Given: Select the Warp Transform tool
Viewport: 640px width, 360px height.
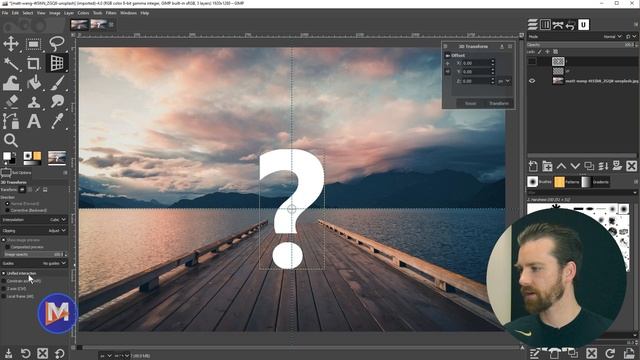Looking at the screenshot, I should [x=11, y=83].
